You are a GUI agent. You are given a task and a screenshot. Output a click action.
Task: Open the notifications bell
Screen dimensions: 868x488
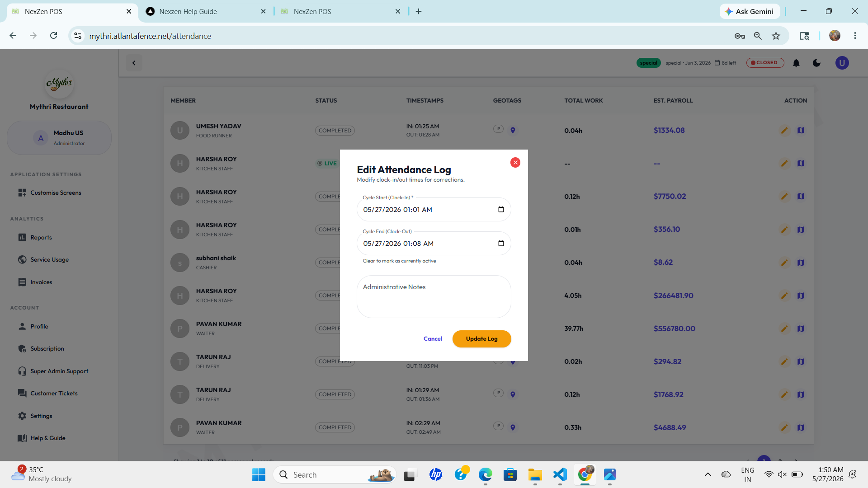[796, 63]
